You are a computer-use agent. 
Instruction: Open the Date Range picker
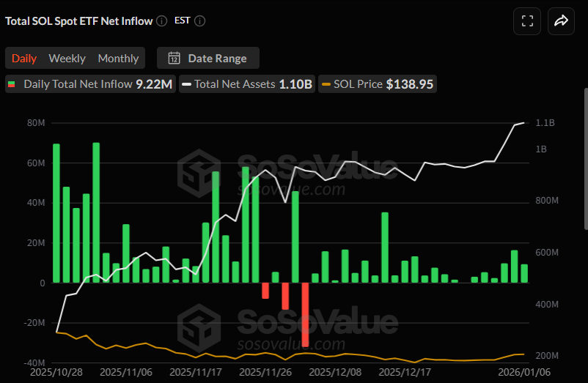pos(208,58)
